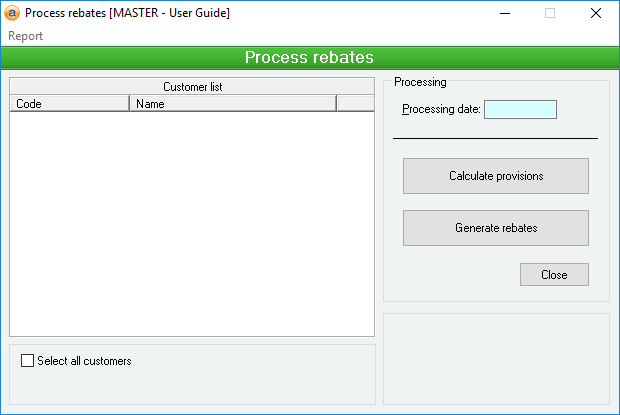Click the green Process rebates banner
This screenshot has height=415, width=620.
(x=310, y=58)
